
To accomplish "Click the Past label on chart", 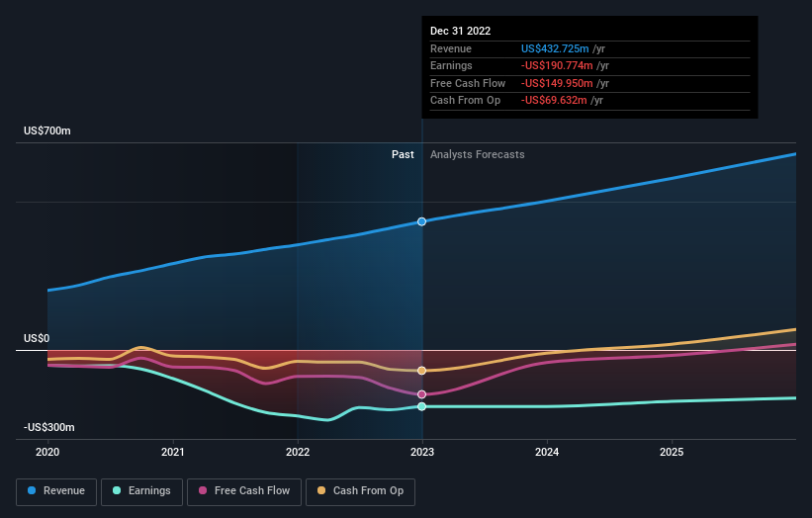I will 403,154.
